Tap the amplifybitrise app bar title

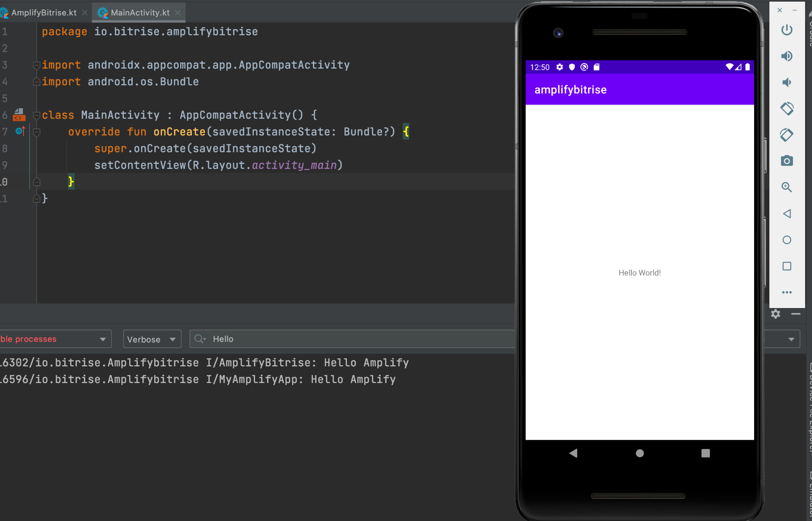(571, 90)
